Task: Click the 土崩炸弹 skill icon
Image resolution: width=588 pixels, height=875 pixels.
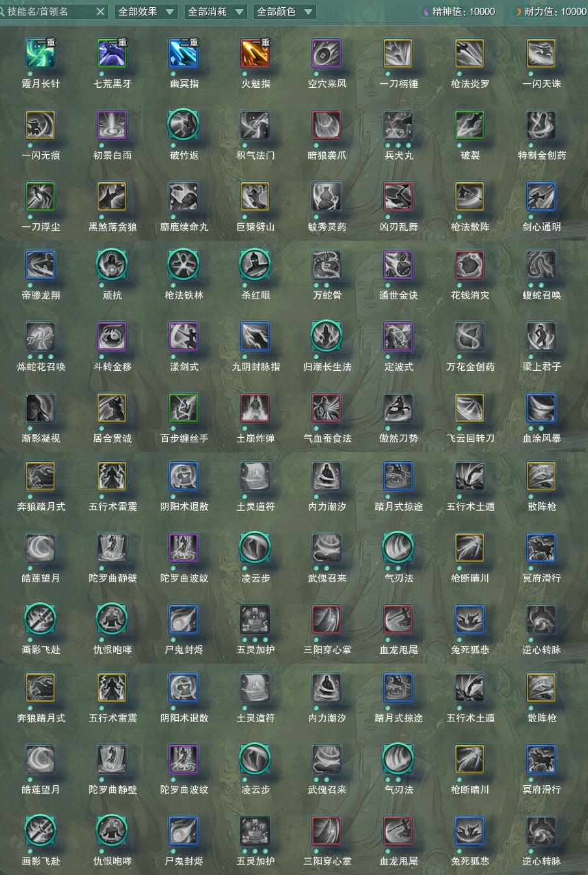Action: point(255,408)
